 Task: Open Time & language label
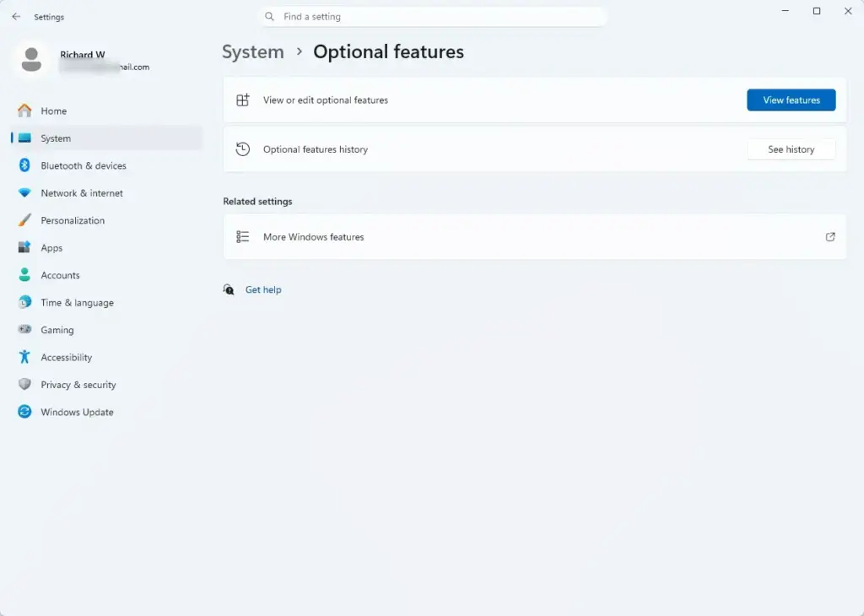77,302
